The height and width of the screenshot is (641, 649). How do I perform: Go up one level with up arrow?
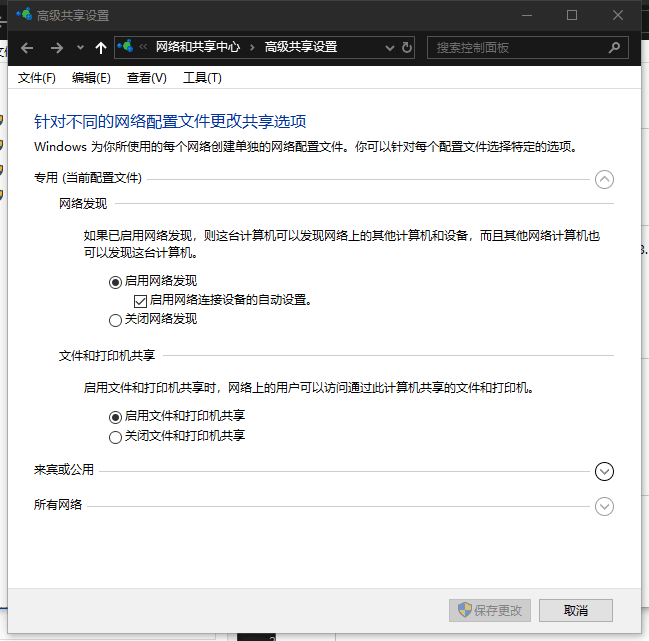tap(101, 48)
